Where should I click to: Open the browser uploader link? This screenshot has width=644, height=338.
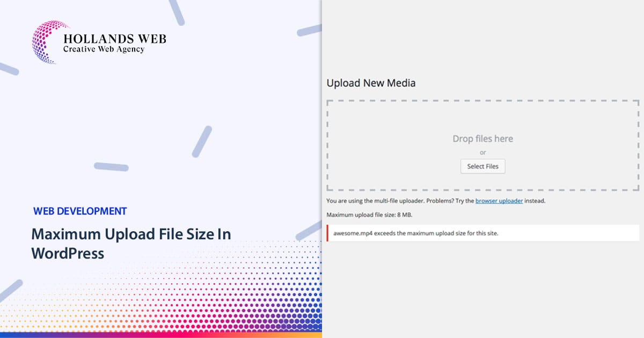tap(499, 201)
